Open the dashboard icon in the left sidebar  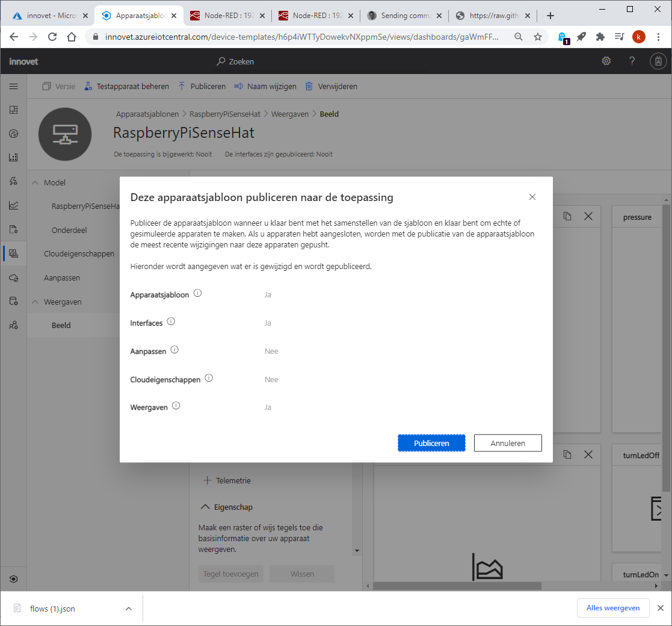[x=14, y=110]
